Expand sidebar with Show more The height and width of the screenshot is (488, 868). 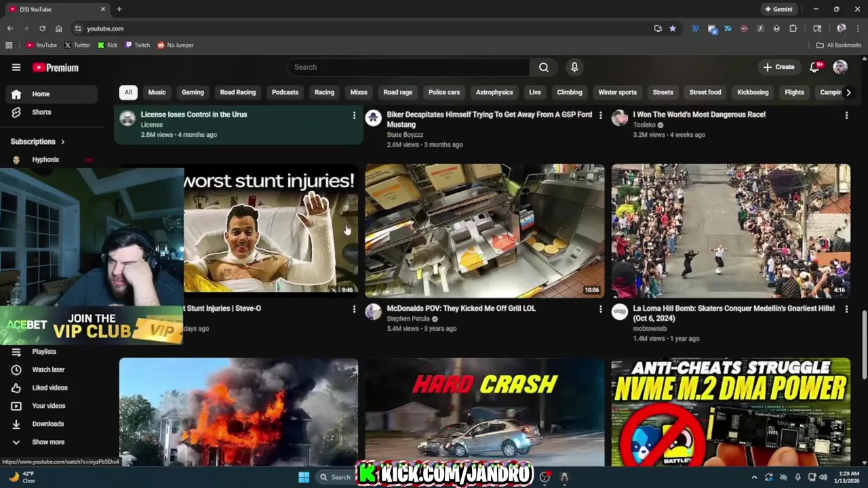pos(51,442)
